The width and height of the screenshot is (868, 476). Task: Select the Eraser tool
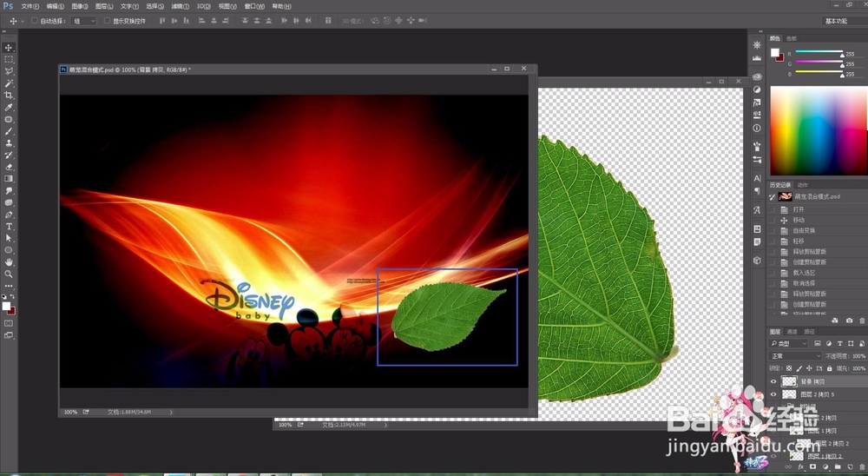(9, 167)
